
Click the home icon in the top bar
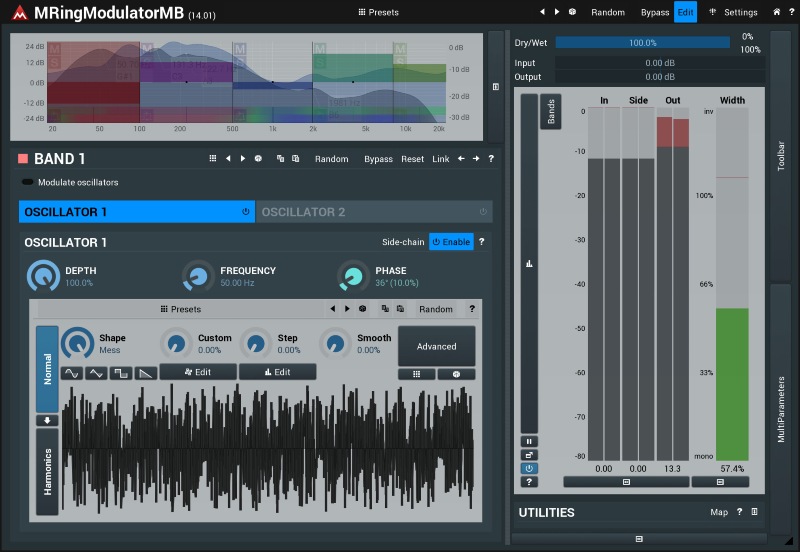[777, 12]
